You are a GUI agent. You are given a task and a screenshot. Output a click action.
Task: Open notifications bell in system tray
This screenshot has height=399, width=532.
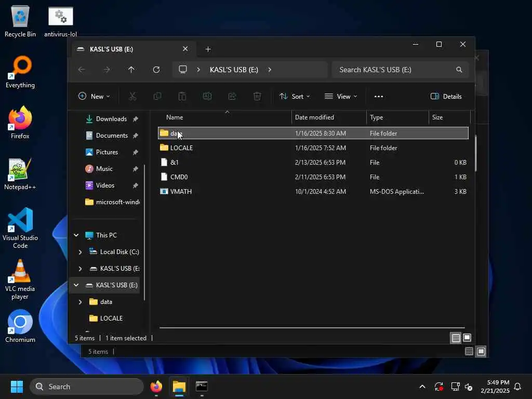pos(518,387)
